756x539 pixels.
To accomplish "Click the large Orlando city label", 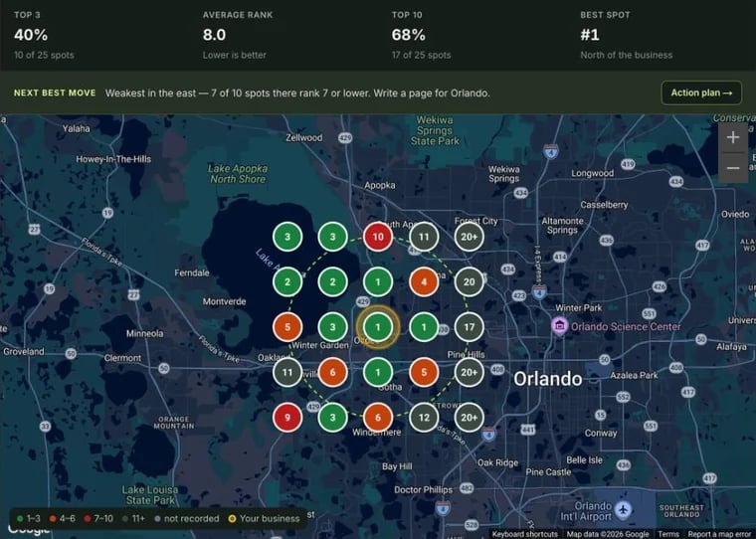I will [x=548, y=379].
